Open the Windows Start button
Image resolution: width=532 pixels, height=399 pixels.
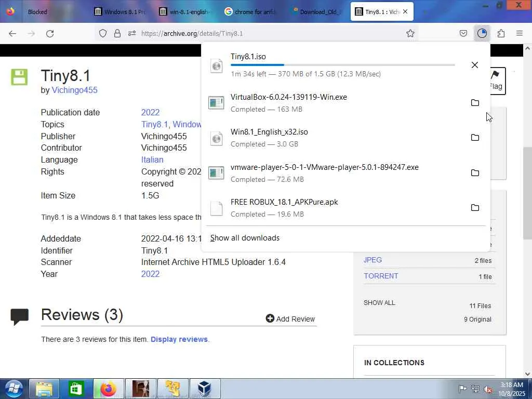(x=14, y=389)
